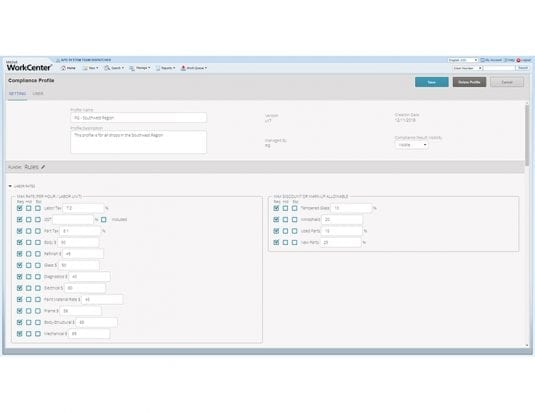Check the second checkbox in the Body $ row
This screenshot has height=413, width=535.
29,242
